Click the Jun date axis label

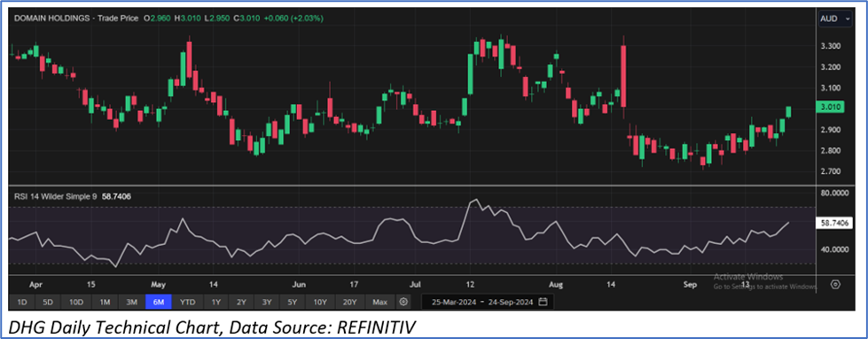pos(299,285)
